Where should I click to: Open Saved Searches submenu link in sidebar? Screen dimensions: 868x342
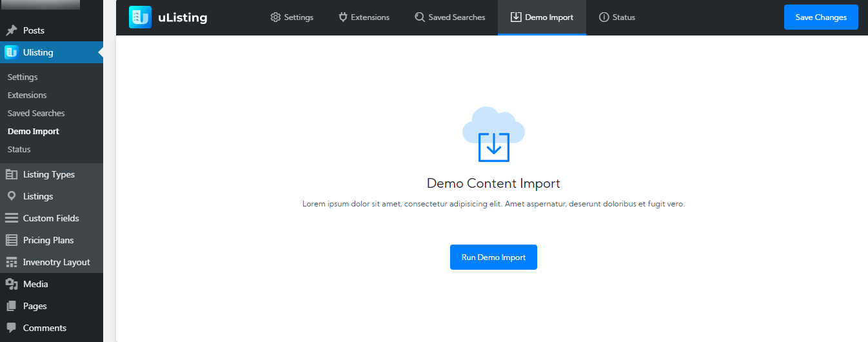click(x=36, y=113)
